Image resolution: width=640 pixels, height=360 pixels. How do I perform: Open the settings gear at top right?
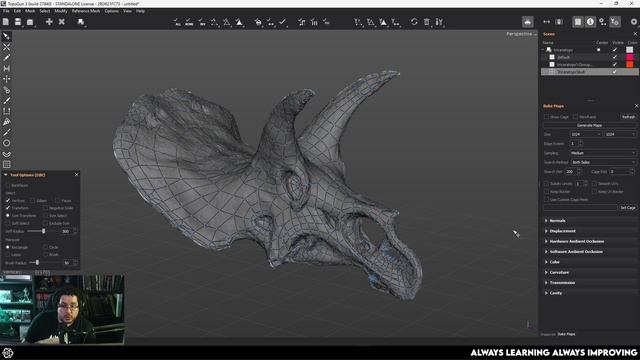(x=634, y=22)
